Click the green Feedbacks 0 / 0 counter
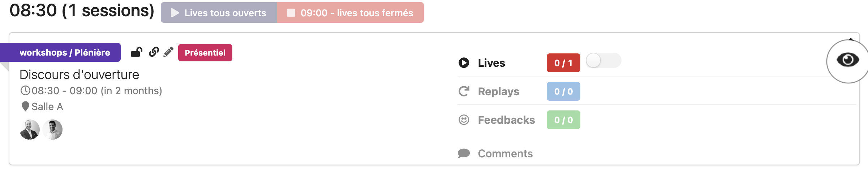This screenshot has height=179, width=868. pos(563,120)
